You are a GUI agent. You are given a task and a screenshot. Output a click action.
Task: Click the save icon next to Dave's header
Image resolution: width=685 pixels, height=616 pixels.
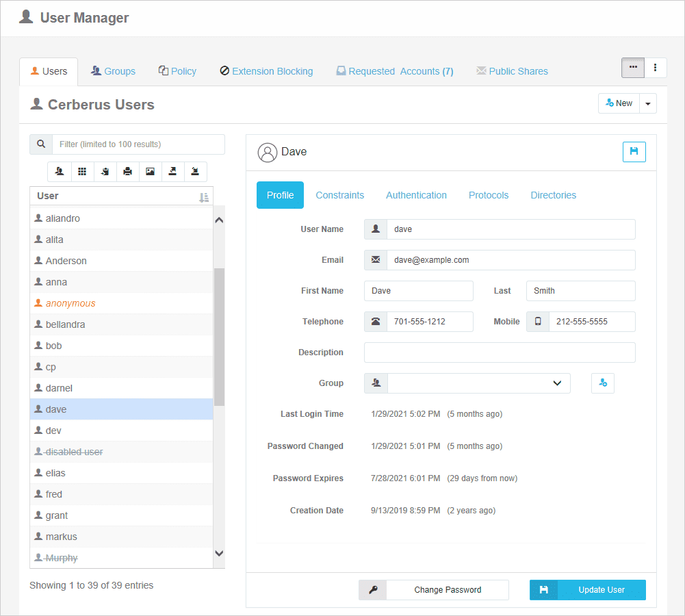click(x=634, y=152)
